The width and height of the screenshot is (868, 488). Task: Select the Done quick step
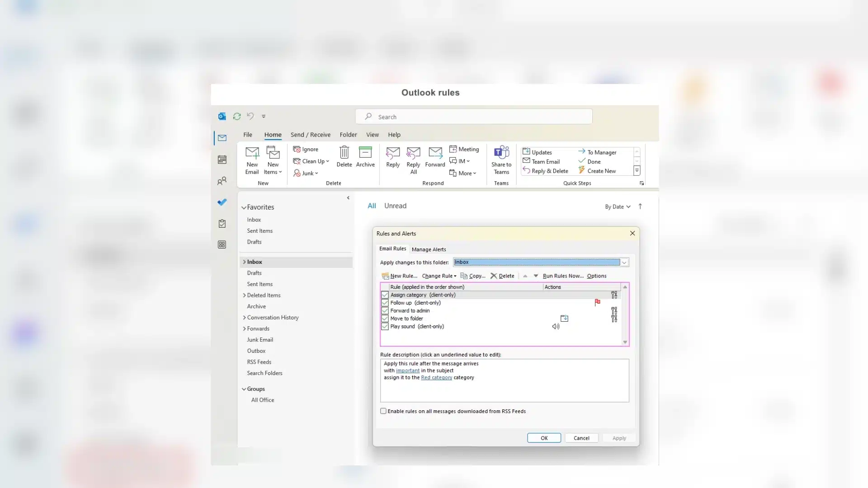coord(589,161)
